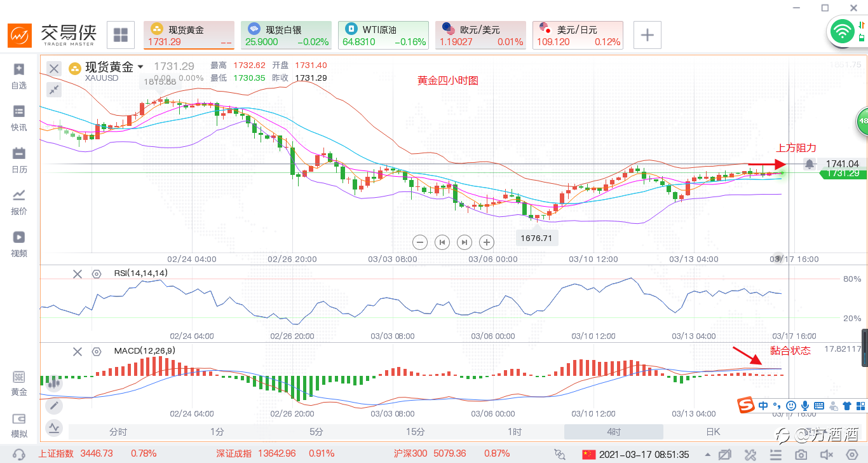This screenshot has width=868, height=463.
Task: Click the collapse chart arrows icon
Action: coord(55,90)
